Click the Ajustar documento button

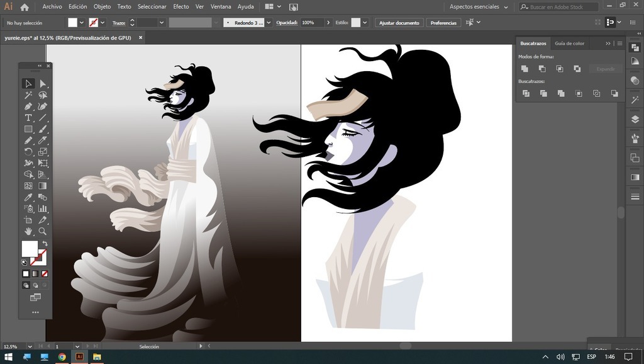(399, 23)
